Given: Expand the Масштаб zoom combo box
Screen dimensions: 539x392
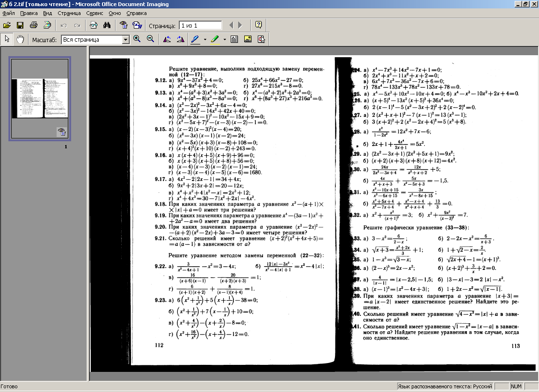Looking at the screenshot, I should pos(126,40).
